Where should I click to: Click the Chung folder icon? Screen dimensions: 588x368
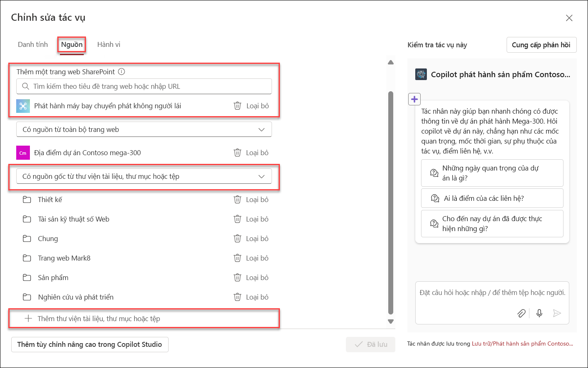pyautogui.click(x=27, y=239)
